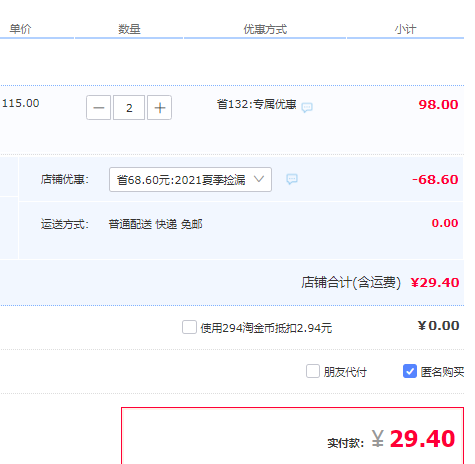Uncheck the 匿名购买 checkbox

(410, 371)
